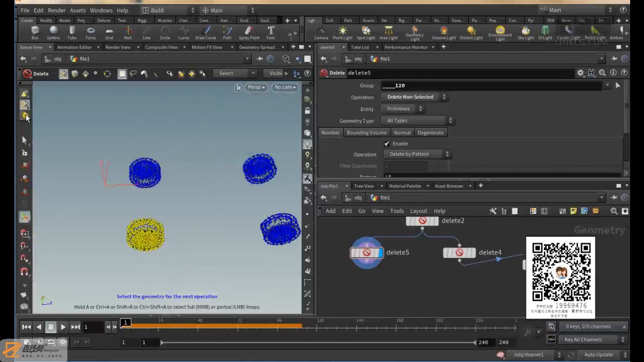Switch to the Bounding Volume tab
The image size is (644, 362).
(x=367, y=132)
